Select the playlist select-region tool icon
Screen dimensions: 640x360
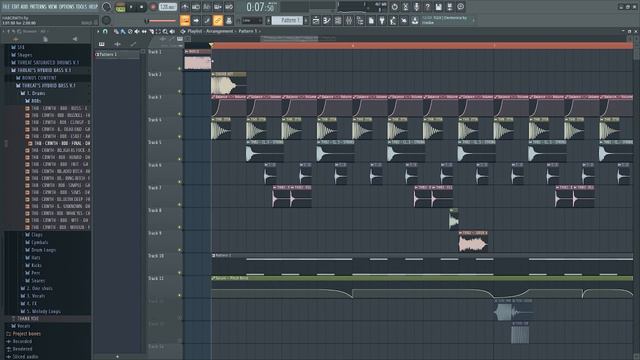(x=158, y=31)
